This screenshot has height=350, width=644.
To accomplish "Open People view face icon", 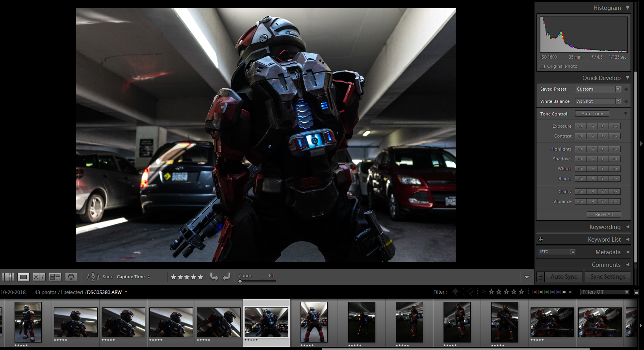I will 71,277.
